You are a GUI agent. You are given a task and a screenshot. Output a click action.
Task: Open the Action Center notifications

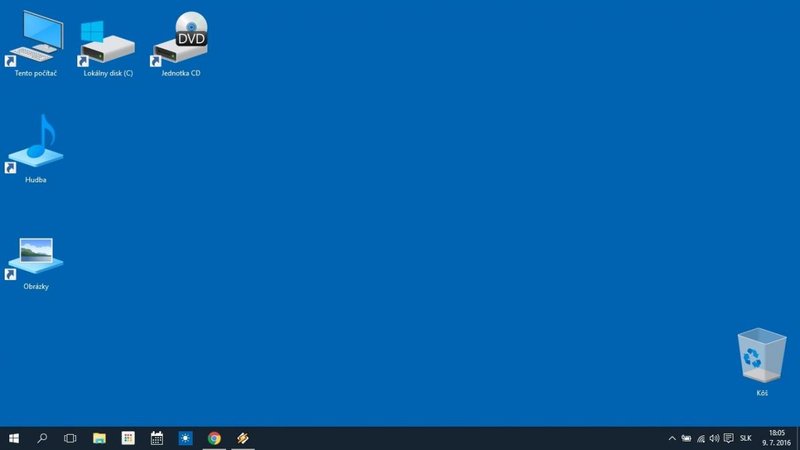pyautogui.click(x=729, y=438)
